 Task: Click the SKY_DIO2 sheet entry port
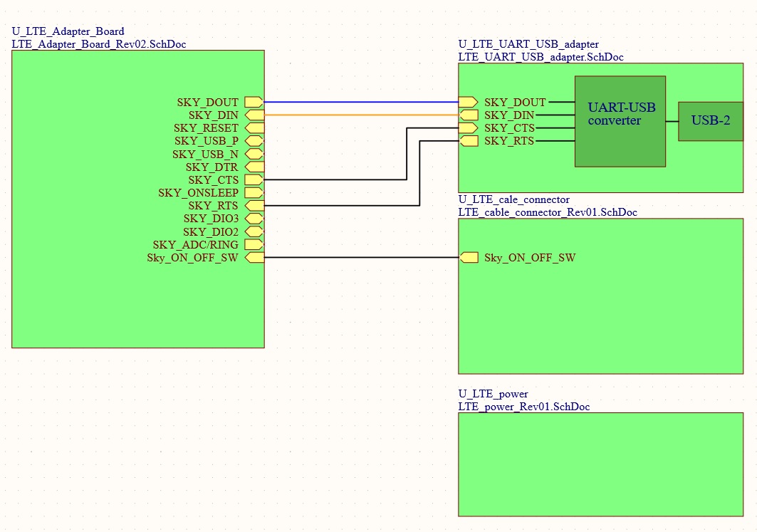click(x=254, y=231)
